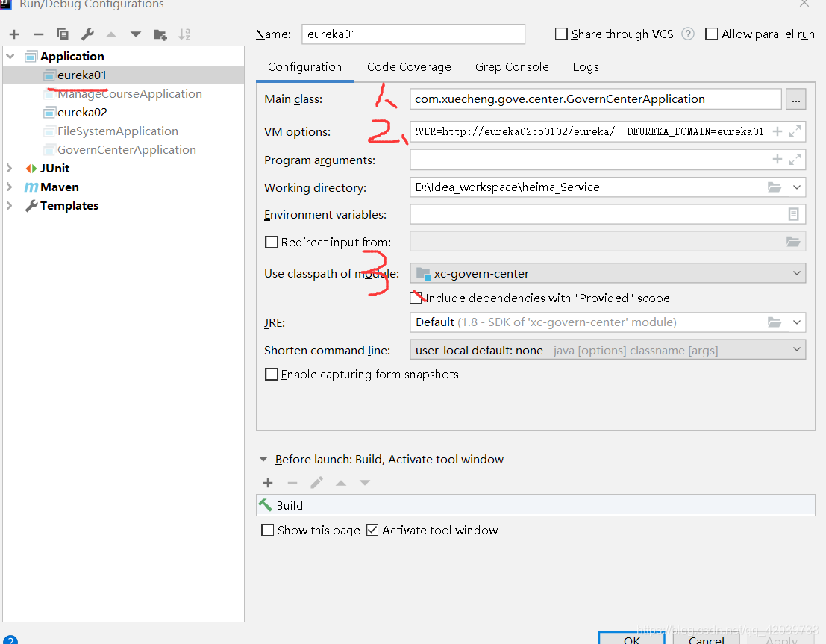This screenshot has width=826, height=644.
Task: Browse Working directory folder icon
Action: [775, 187]
